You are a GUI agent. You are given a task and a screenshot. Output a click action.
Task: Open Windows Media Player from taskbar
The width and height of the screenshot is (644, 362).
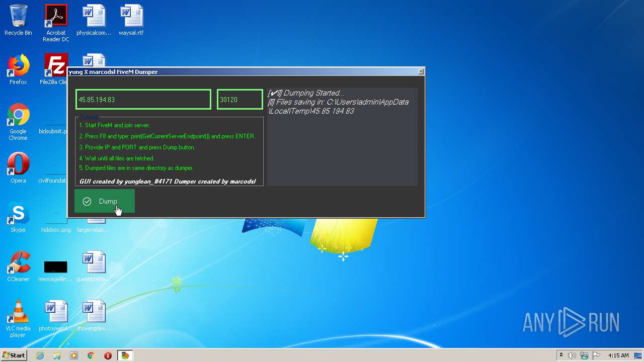pos(74,355)
